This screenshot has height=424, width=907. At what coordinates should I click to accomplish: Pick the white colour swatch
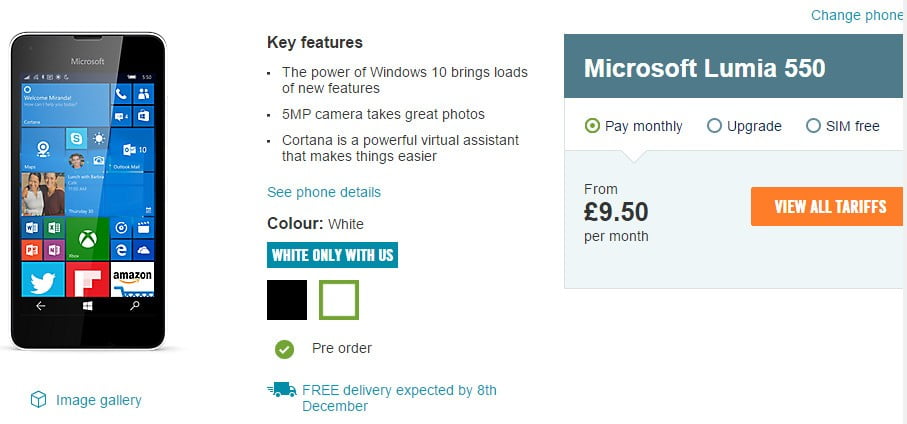[339, 300]
